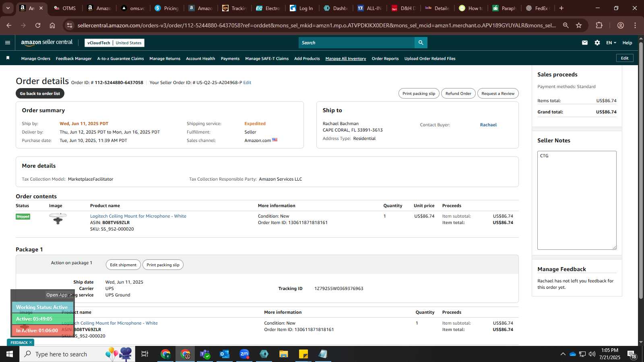Viewport: 644px width, 362px height.
Task: Open A-to-z Guarantee Claims
Action: point(120,58)
